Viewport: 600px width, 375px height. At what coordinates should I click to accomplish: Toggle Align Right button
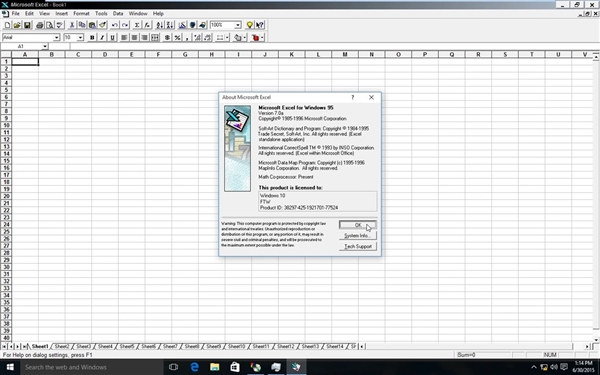144,38
